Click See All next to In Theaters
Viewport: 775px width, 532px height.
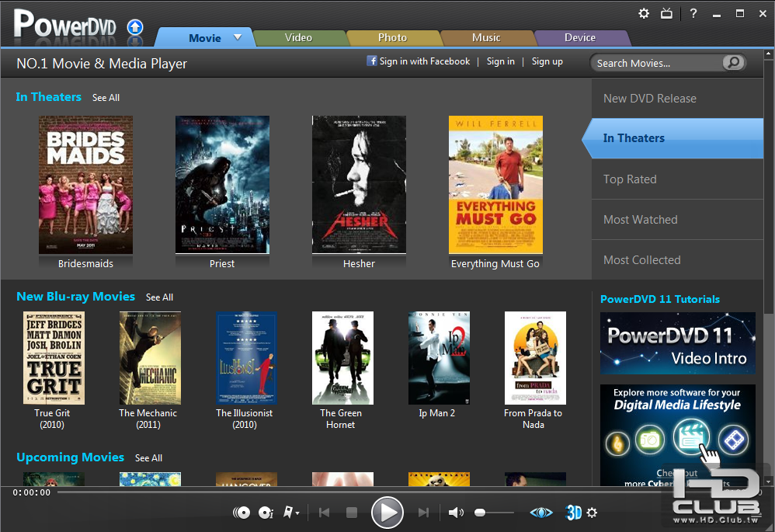tap(106, 98)
